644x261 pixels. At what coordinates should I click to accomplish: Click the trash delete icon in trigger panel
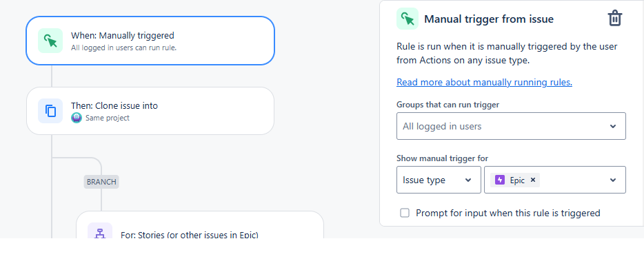tap(615, 19)
